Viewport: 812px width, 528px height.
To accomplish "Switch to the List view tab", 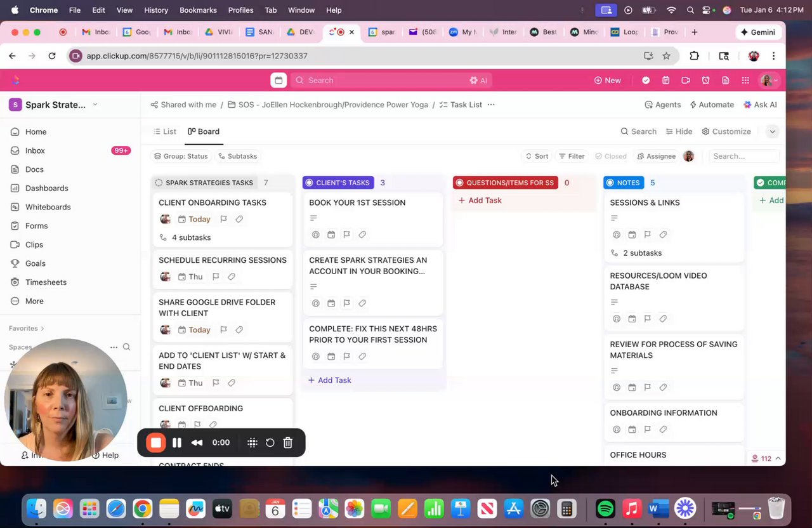I will 165,131.
